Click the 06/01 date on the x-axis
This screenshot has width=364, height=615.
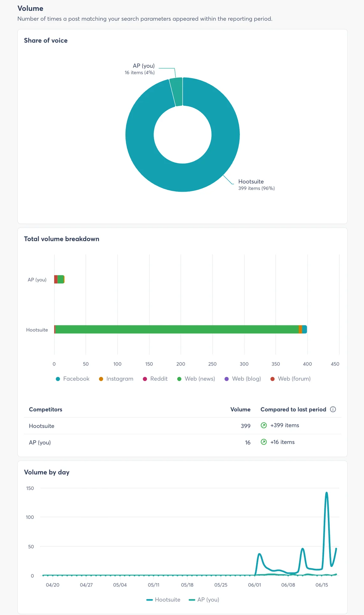[255, 585]
